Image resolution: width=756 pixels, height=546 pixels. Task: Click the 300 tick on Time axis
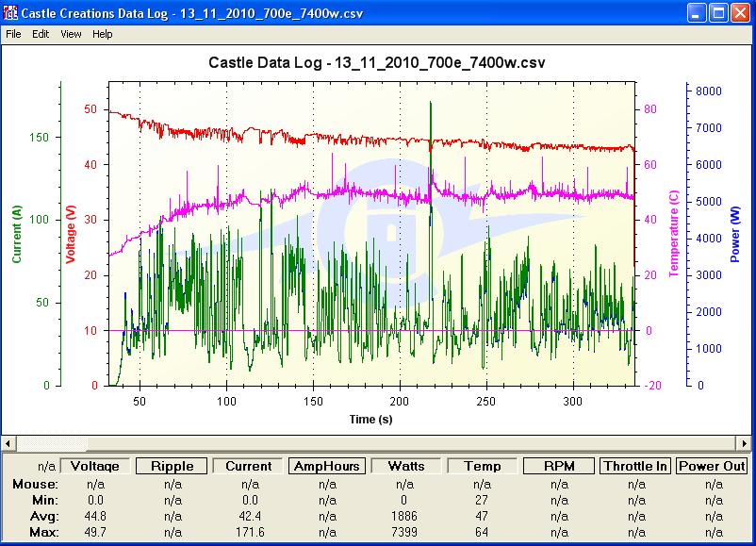coord(573,402)
